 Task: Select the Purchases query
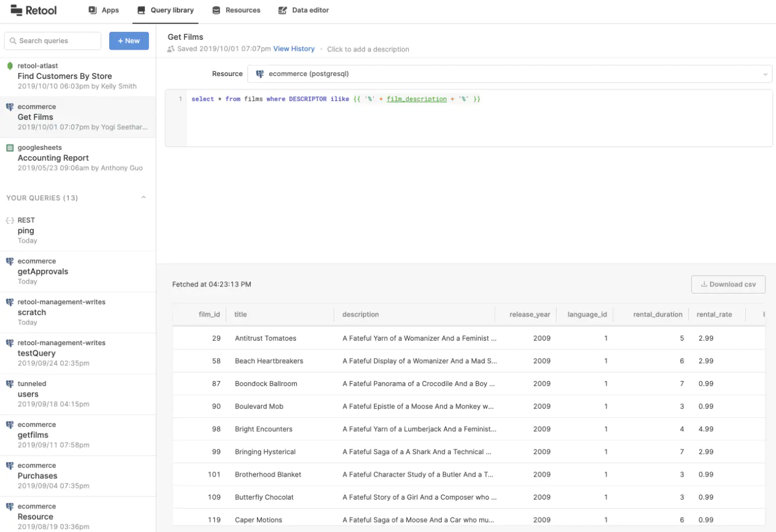(78, 475)
